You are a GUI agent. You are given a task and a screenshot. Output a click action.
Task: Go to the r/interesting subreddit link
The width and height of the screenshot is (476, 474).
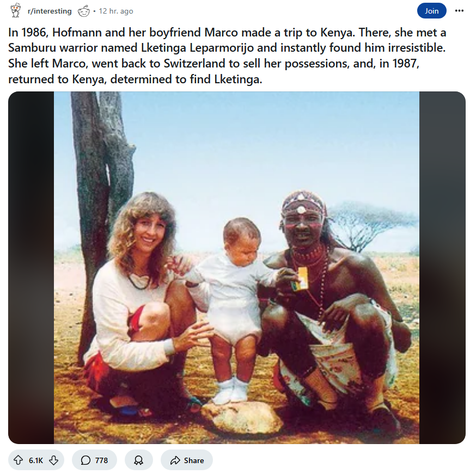click(x=49, y=11)
